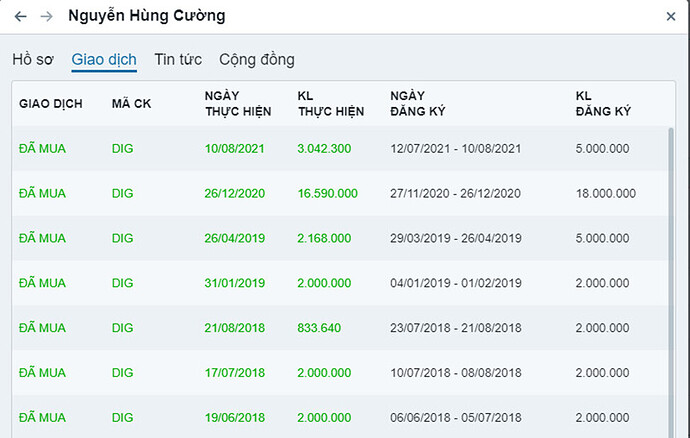Click the ĐÃ MUA status in 19/06/2018 row
Screen dimensions: 690x438
click(x=42, y=417)
